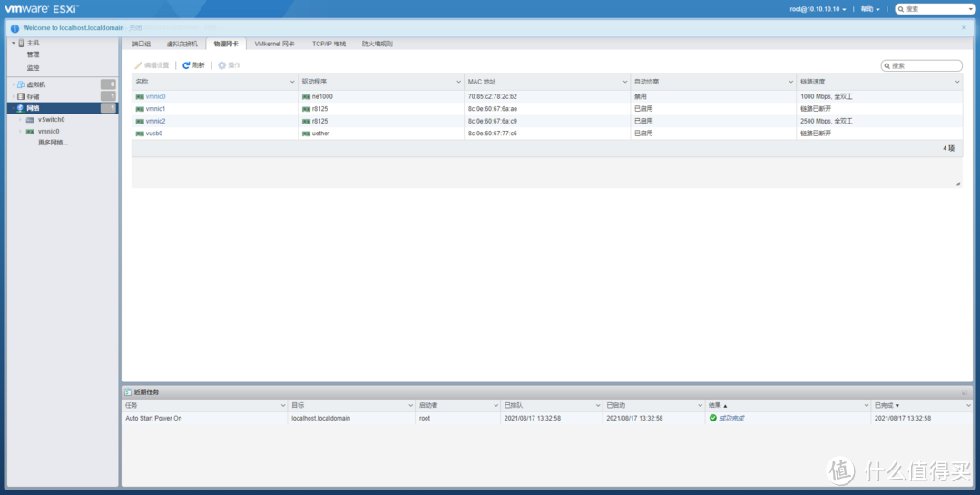
Task: Open the vmnic1 link in the table
Action: tap(156, 109)
